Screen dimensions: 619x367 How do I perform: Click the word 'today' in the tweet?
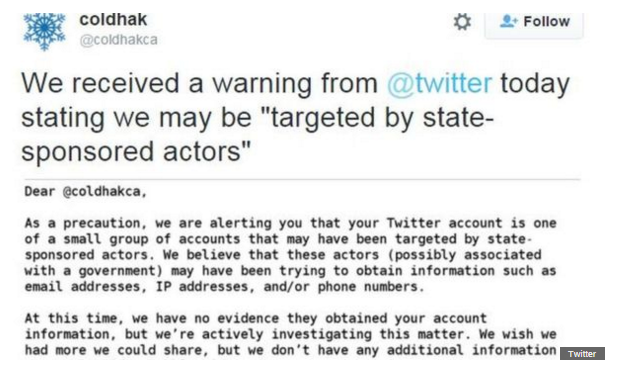pyautogui.click(x=535, y=84)
